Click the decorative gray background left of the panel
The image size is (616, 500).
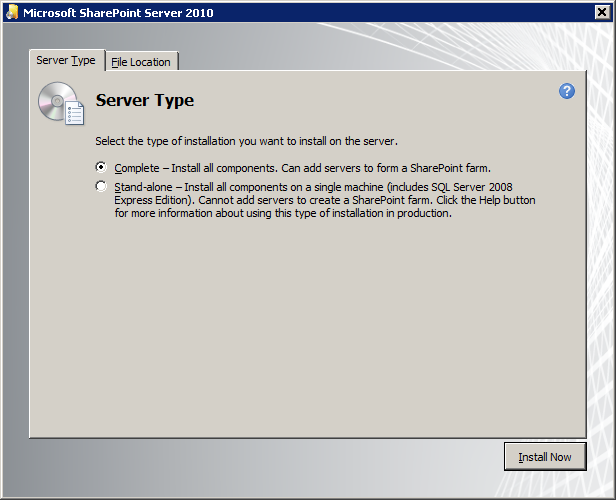(16, 255)
